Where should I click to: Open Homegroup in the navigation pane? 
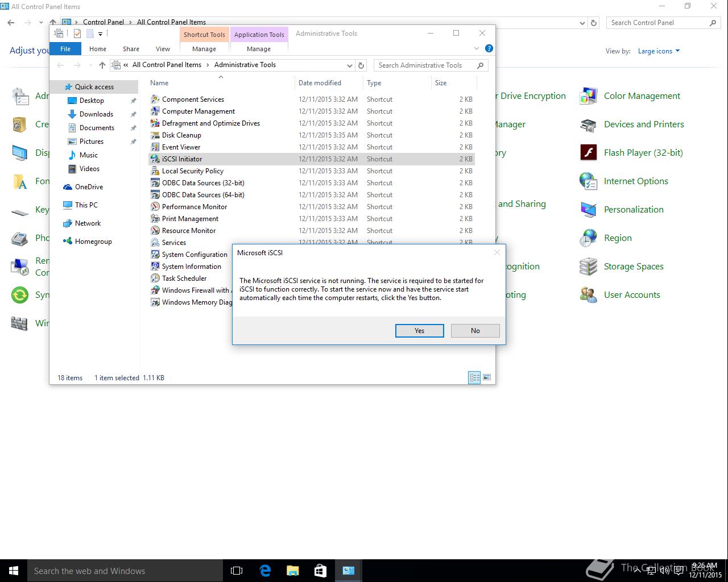pos(93,242)
